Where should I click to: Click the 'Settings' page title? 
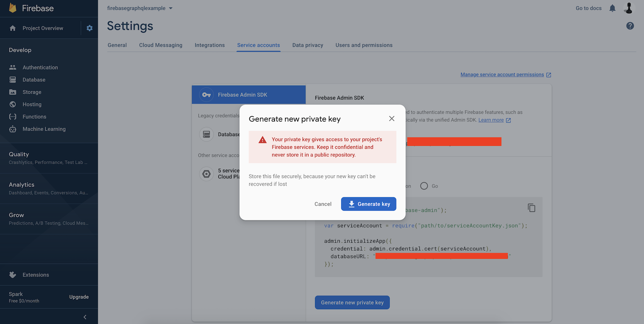coord(130,26)
